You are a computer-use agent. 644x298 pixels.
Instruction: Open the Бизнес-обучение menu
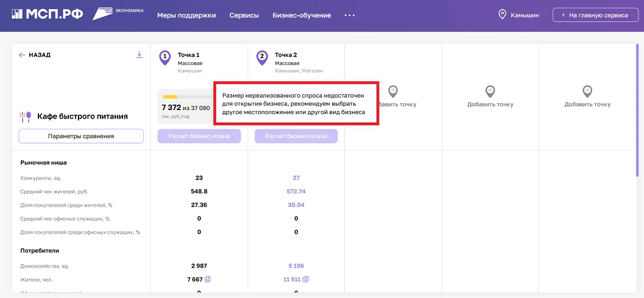pyautogui.click(x=301, y=15)
